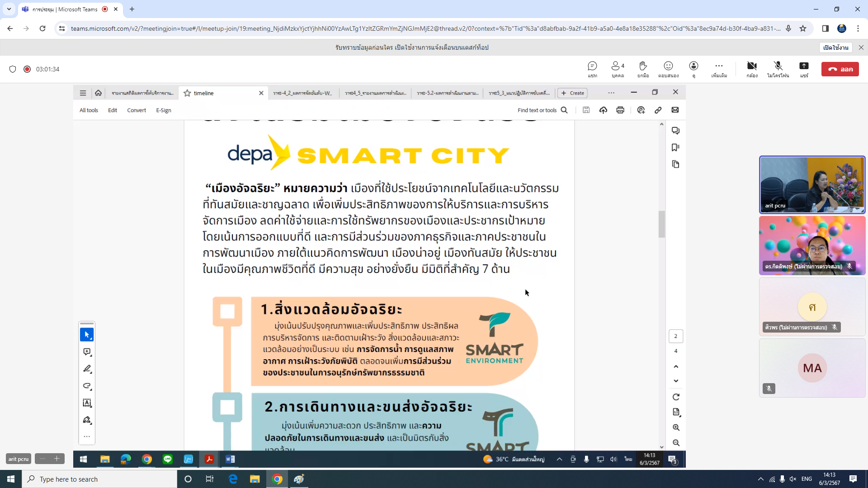
Task: Go to Acrobat home view
Action: (x=98, y=93)
